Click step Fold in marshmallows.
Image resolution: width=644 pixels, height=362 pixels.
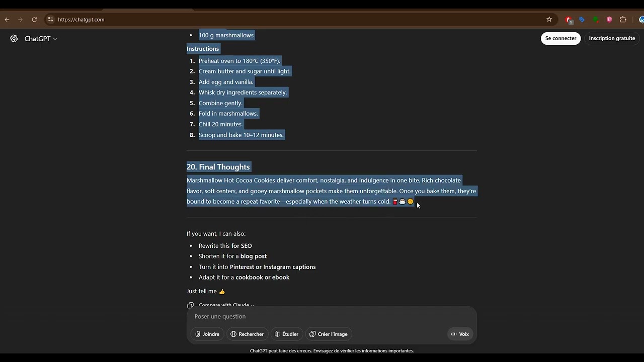click(228, 114)
